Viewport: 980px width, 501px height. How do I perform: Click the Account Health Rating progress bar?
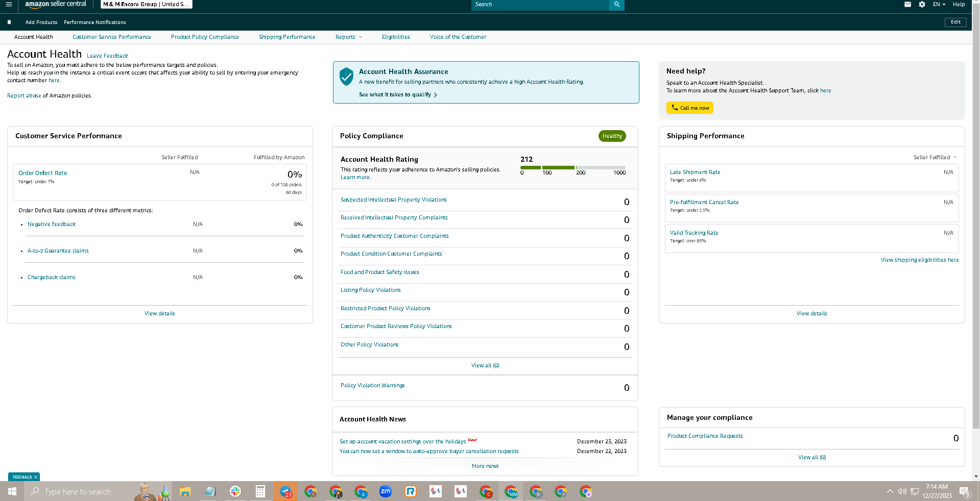pos(573,167)
